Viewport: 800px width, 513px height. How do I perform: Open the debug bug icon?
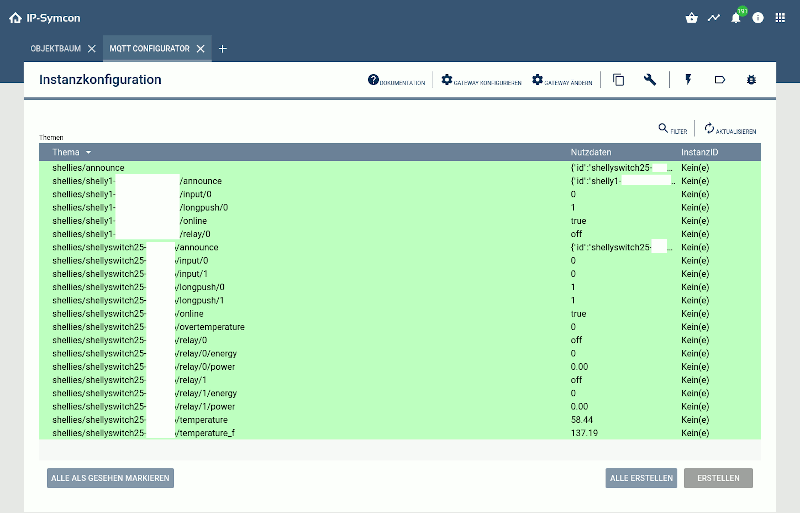pyautogui.click(x=751, y=80)
